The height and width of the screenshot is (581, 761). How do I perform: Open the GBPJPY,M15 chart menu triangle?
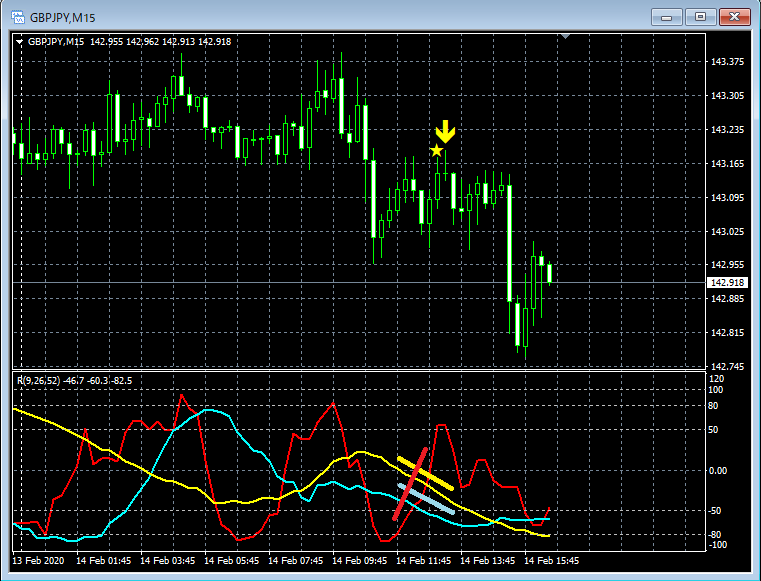coord(19,42)
